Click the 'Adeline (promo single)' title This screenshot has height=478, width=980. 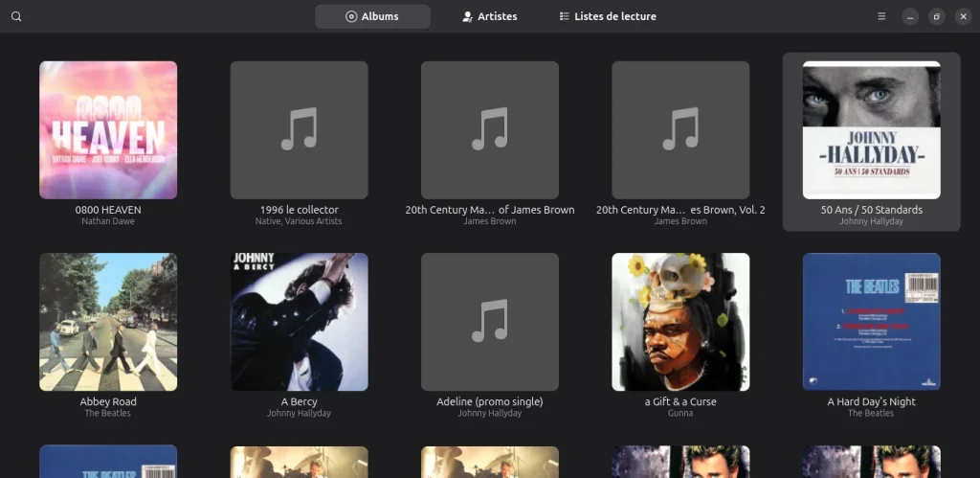point(490,401)
